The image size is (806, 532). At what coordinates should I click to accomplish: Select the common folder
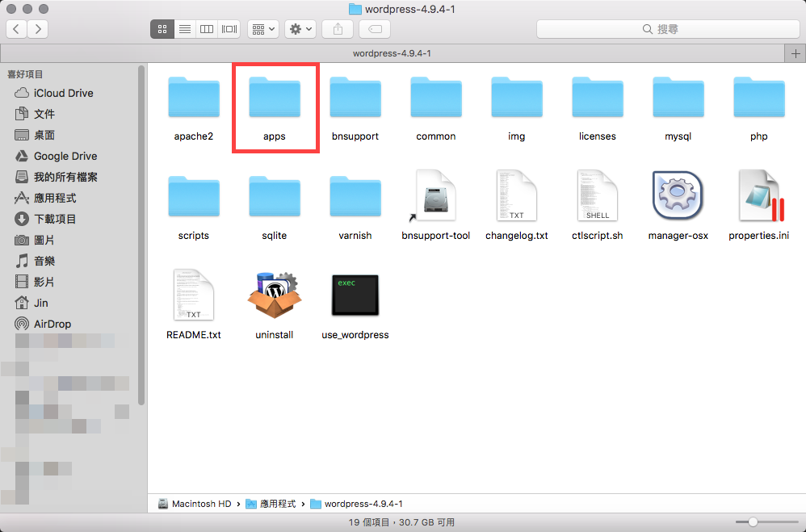click(x=436, y=98)
